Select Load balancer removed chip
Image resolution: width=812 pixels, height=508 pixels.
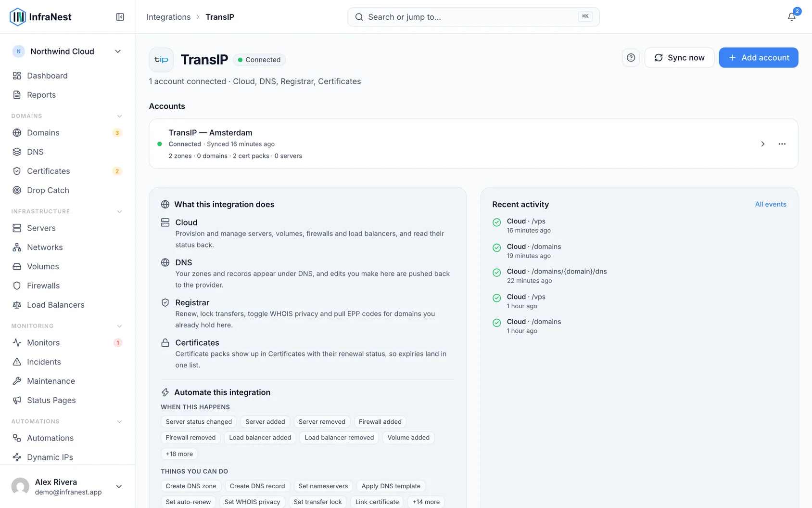tap(339, 438)
